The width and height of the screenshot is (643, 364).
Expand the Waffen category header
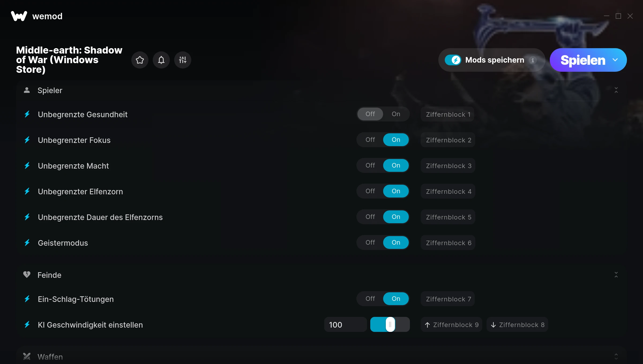pyautogui.click(x=322, y=356)
